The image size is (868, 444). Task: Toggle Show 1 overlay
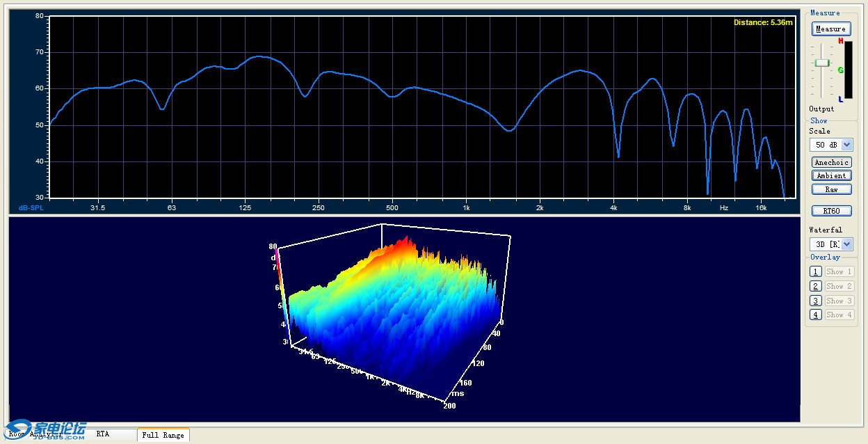(839, 271)
